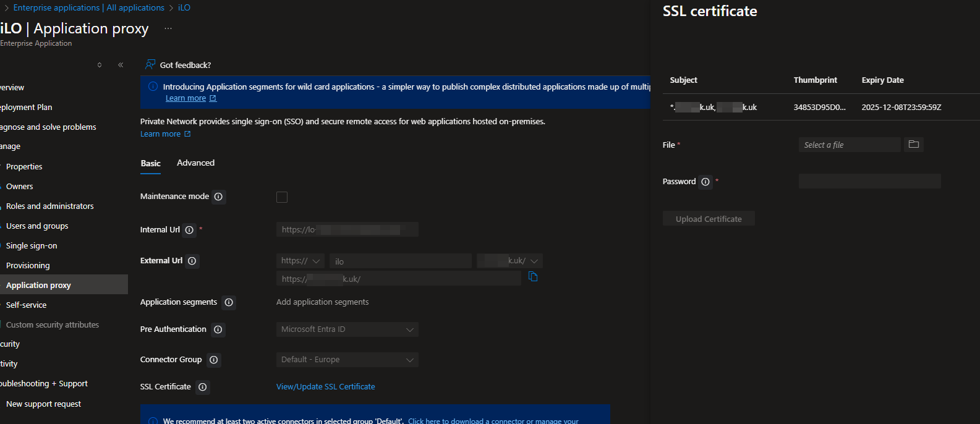This screenshot has width=980, height=424.
Task: Open Custom security attributes in sidebar
Action: (x=53, y=325)
